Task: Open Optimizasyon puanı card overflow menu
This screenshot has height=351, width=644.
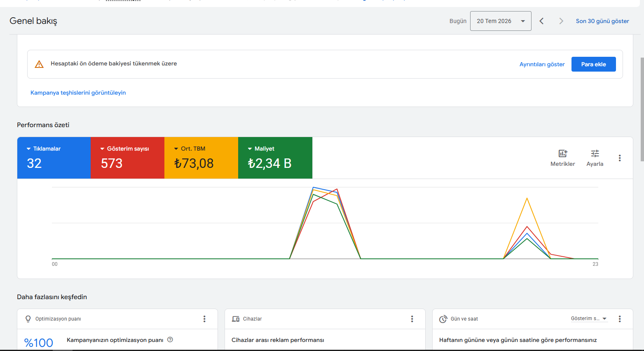Action: pyautogui.click(x=204, y=319)
